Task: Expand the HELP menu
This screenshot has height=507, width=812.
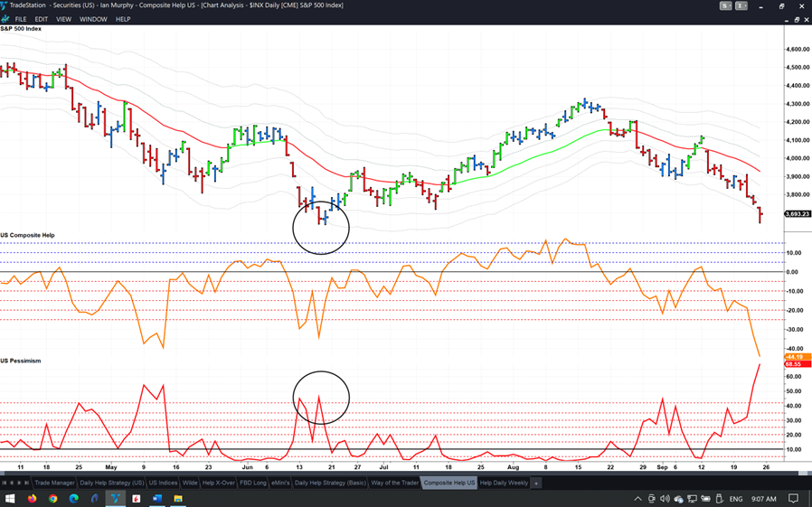Action: (123, 19)
